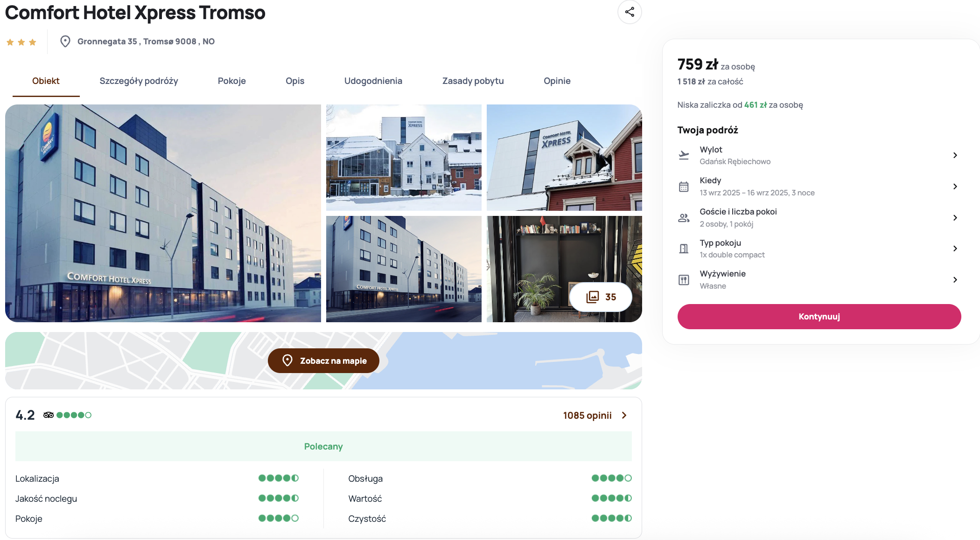Click the calendar icon next to Kiedy

click(684, 187)
